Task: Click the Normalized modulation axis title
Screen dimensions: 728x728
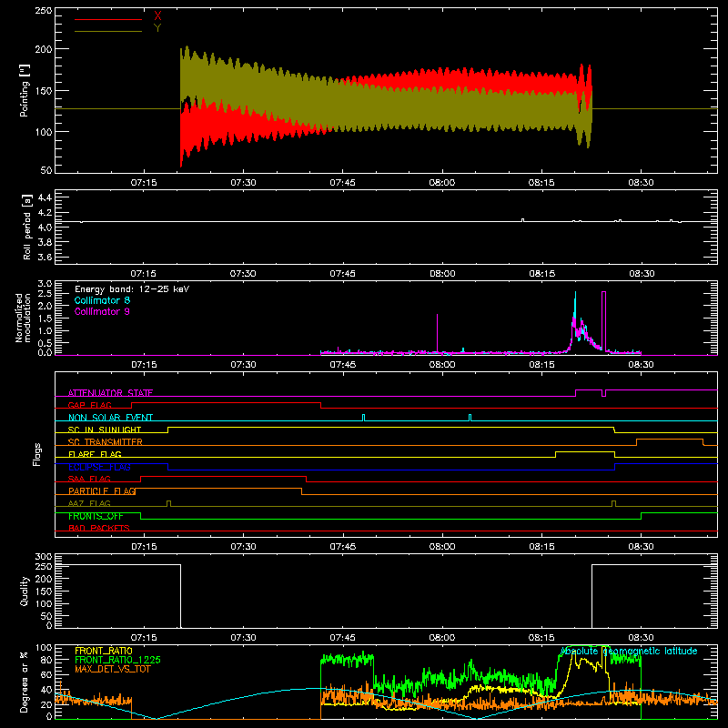Action: click(23, 318)
